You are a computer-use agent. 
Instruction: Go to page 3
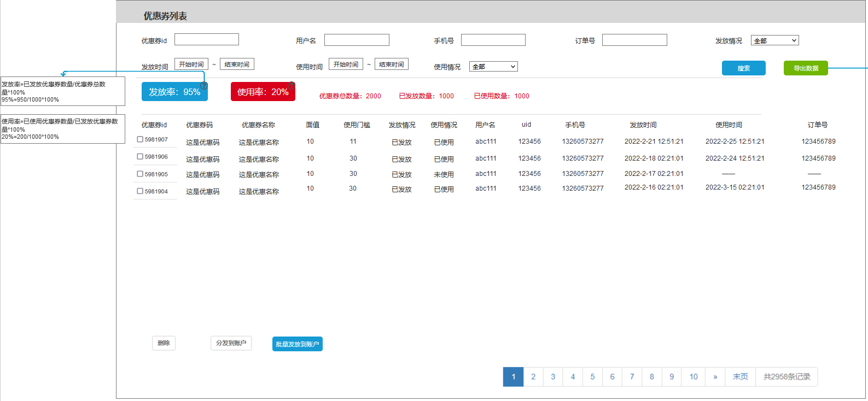tap(553, 377)
